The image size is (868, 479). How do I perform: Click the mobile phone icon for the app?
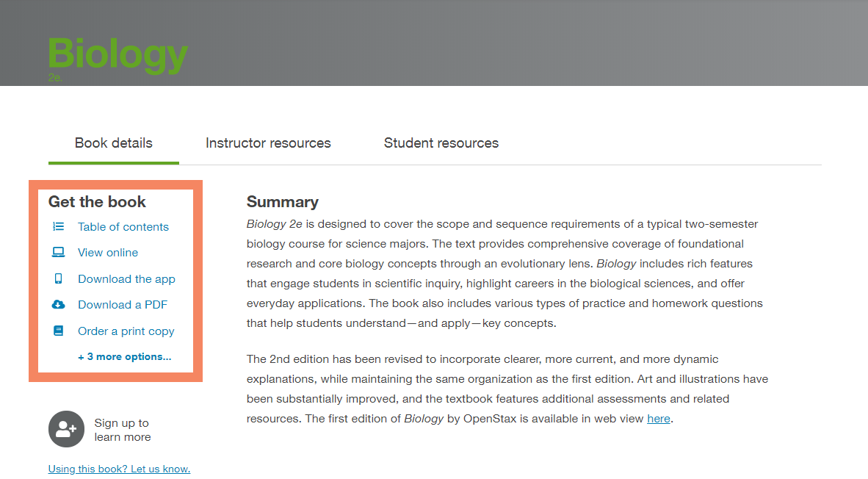tap(57, 278)
